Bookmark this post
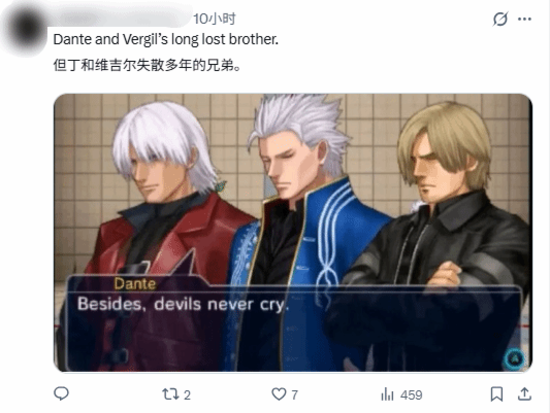 tap(497, 394)
